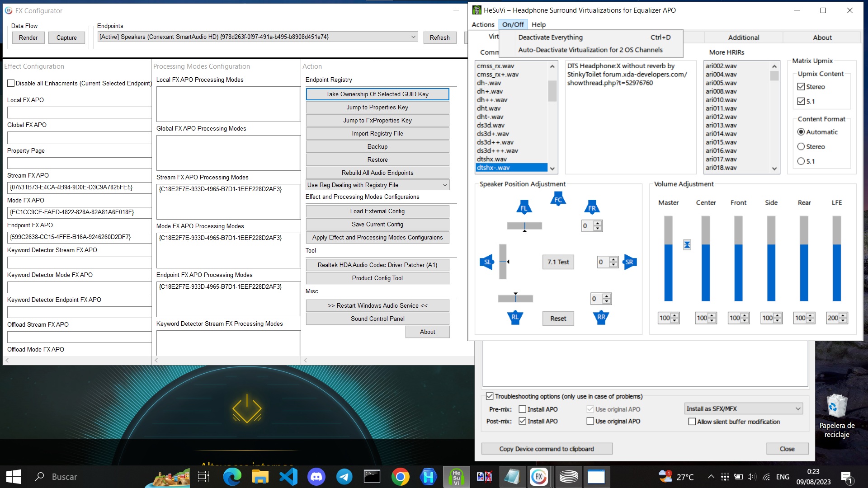Screen dimensions: 868x488
Task: Click Take Ownership Of Selected GUID Key
Action: click(377, 94)
